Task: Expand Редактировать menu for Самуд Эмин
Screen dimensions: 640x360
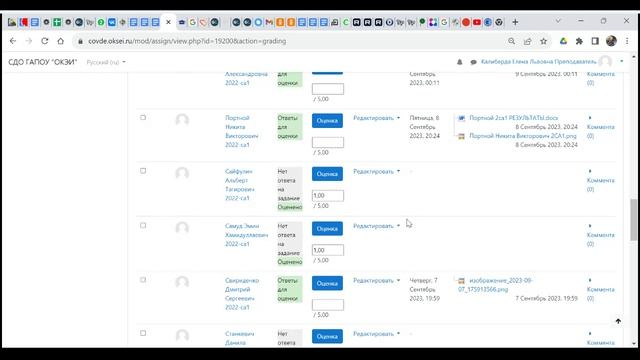Action: pos(376,226)
